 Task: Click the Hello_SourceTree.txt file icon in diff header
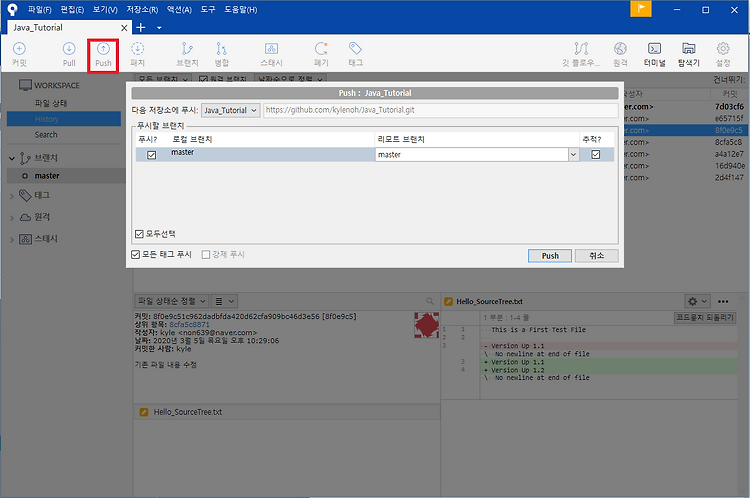448,301
